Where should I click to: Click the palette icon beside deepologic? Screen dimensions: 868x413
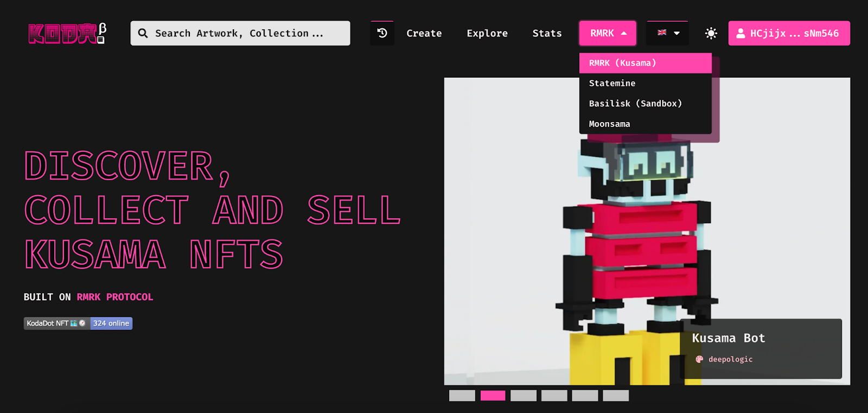(699, 359)
